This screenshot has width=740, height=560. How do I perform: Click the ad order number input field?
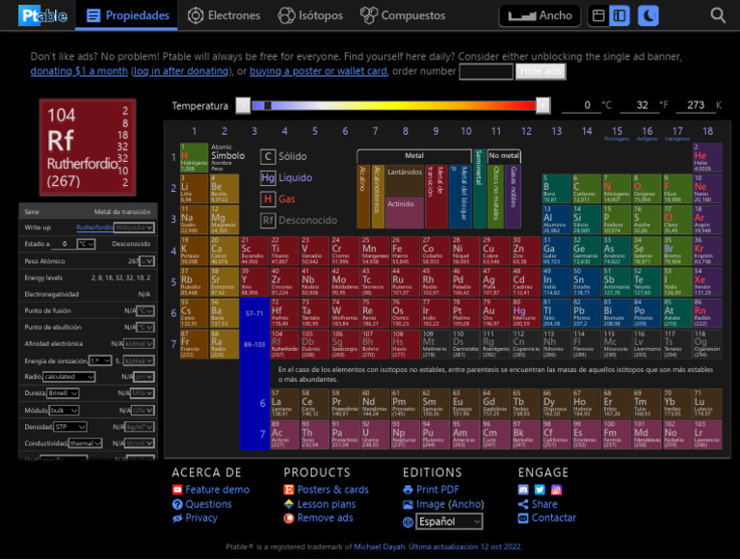point(486,71)
